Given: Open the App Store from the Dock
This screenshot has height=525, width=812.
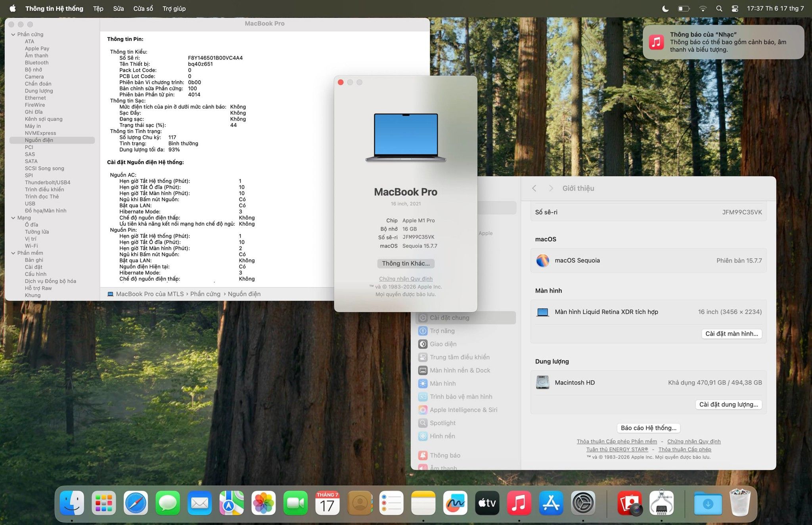Looking at the screenshot, I should 551,503.
